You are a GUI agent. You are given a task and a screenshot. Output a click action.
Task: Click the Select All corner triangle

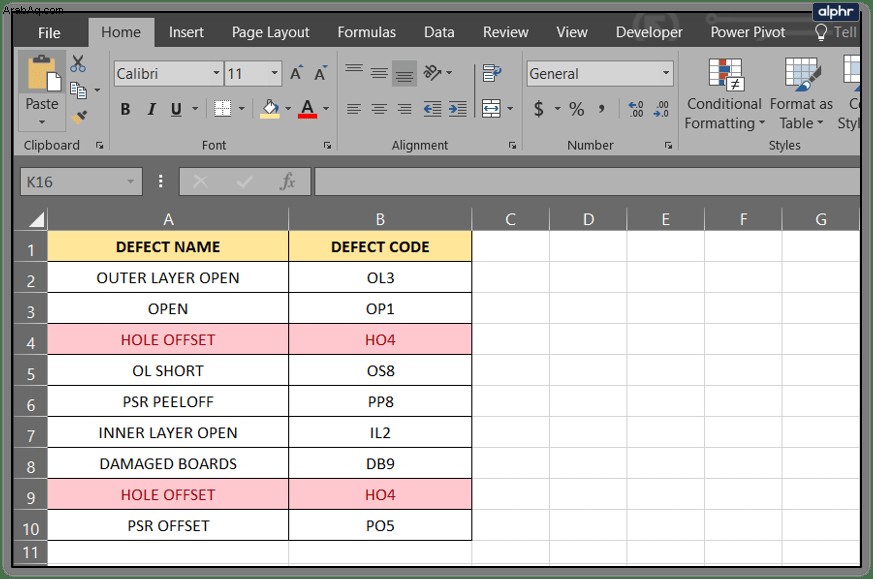[x=36, y=220]
